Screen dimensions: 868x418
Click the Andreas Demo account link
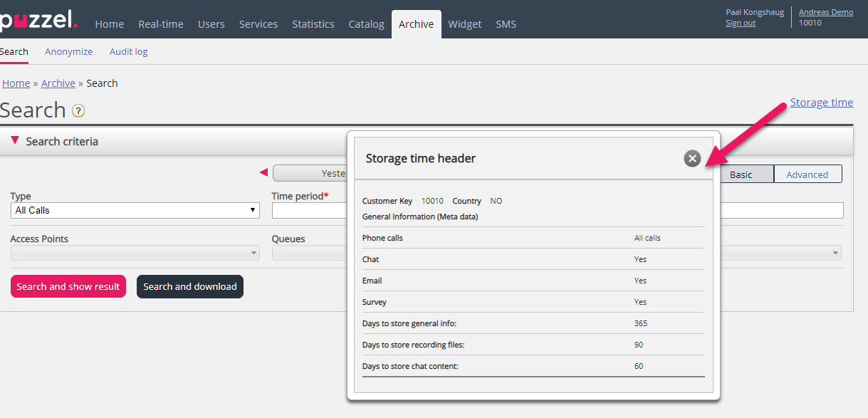pos(825,12)
